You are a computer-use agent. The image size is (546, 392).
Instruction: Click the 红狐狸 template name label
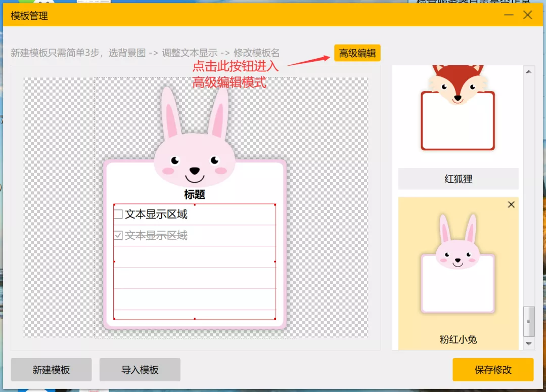tap(458, 179)
